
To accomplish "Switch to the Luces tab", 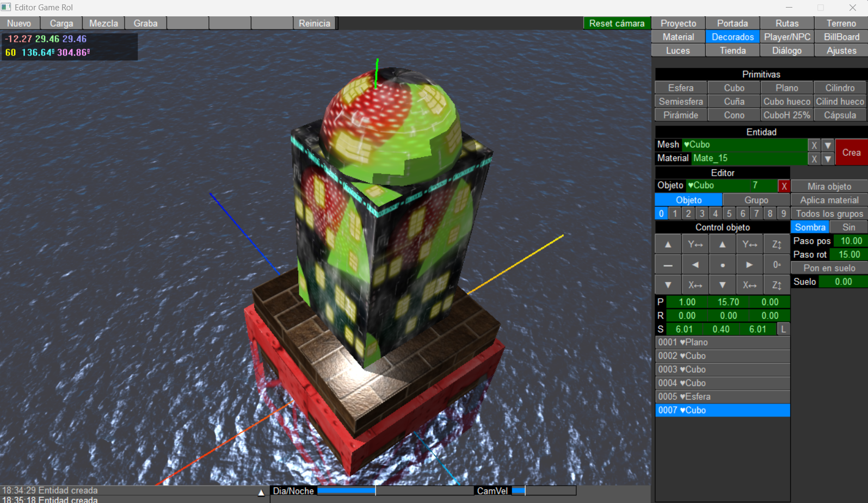I will [x=678, y=51].
